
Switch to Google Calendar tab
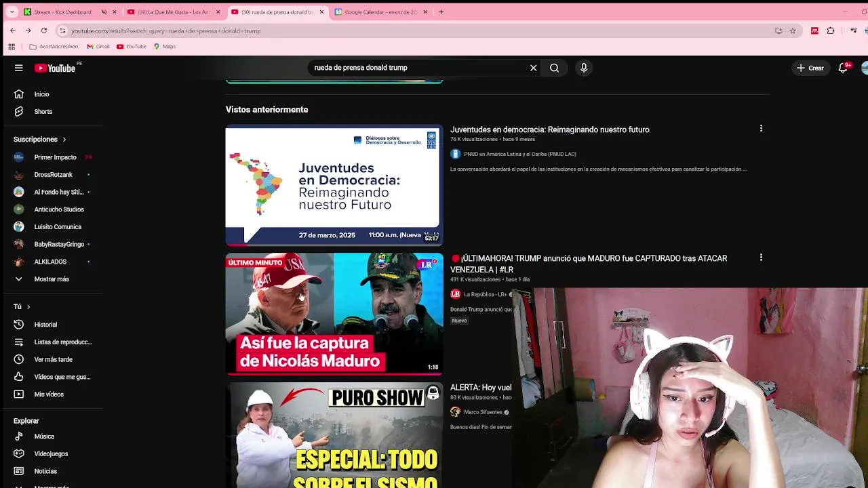pos(380,12)
